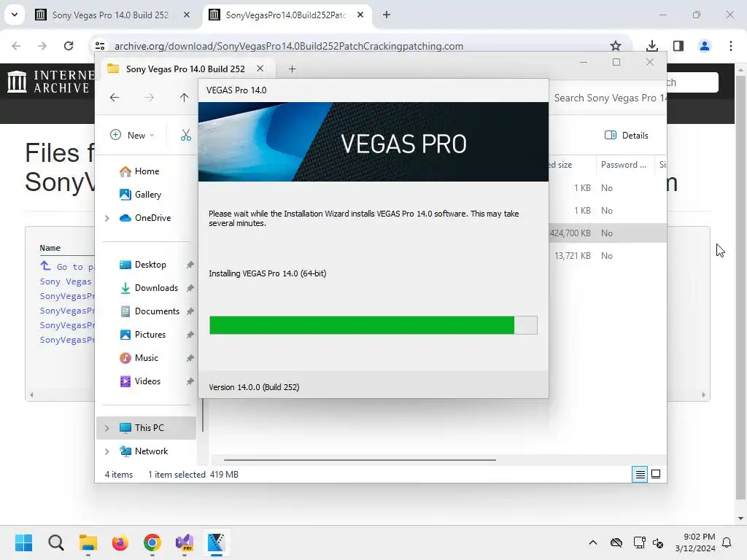Screen dimensions: 747x560
Task: Unpin Videos using its pin icon
Action: [x=190, y=381]
